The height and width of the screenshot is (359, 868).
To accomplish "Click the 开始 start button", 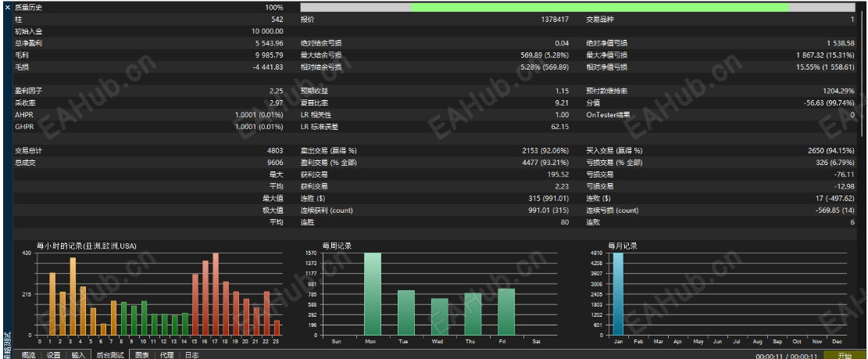I will point(845,355).
